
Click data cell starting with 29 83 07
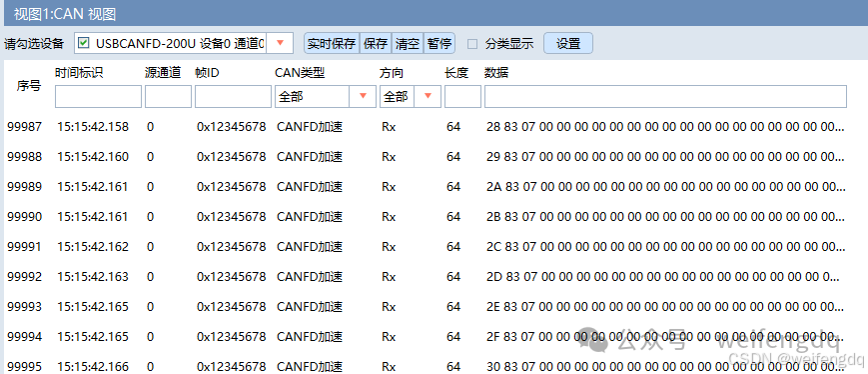pyautogui.click(x=666, y=157)
